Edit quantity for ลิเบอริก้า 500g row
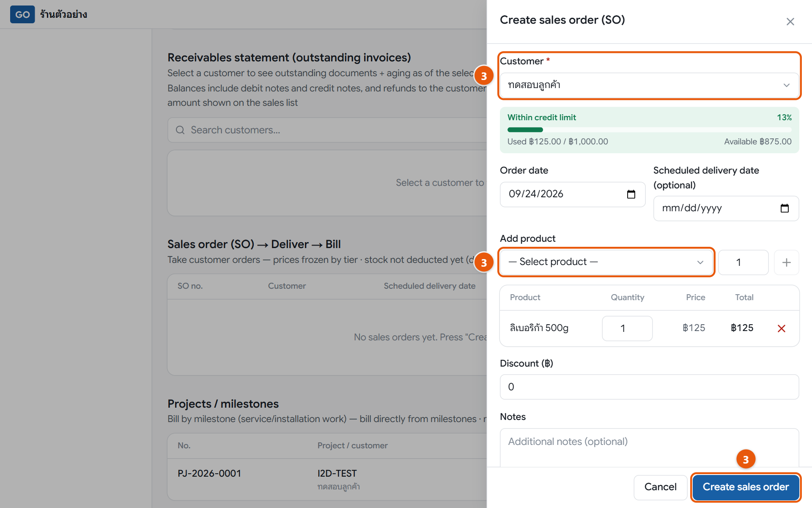The width and height of the screenshot is (812, 508). click(627, 329)
